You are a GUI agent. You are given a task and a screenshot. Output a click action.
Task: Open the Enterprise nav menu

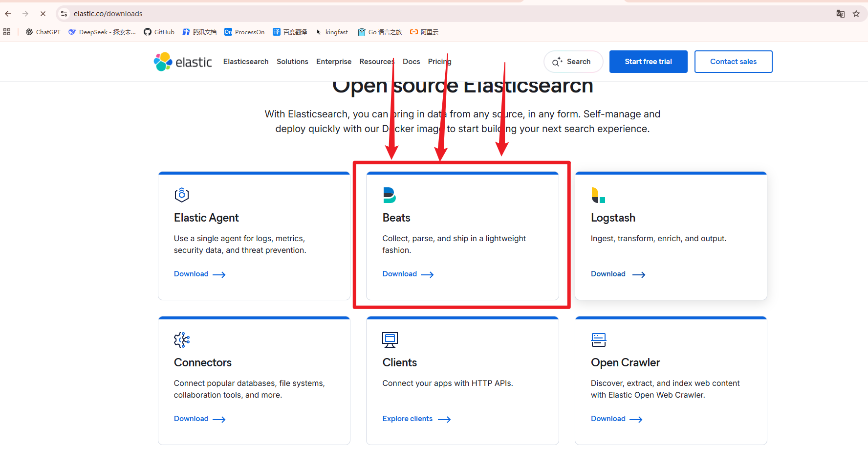(334, 62)
